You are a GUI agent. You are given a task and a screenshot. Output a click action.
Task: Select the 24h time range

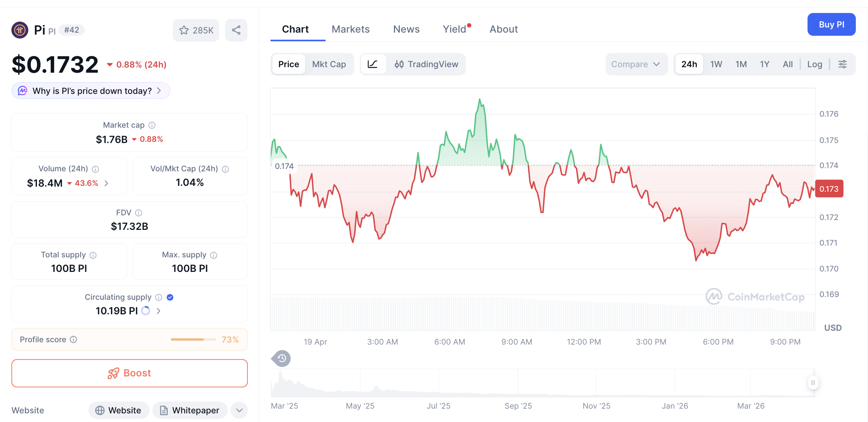[689, 64]
